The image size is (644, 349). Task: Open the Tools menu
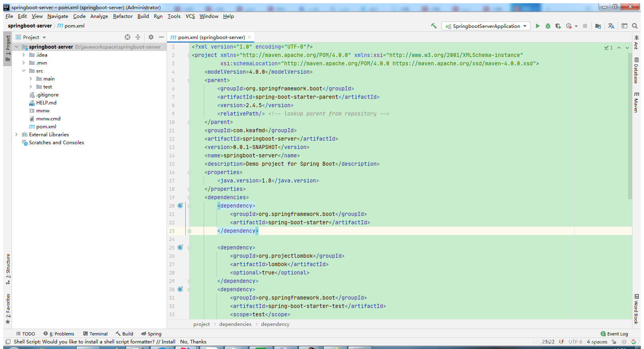(174, 16)
